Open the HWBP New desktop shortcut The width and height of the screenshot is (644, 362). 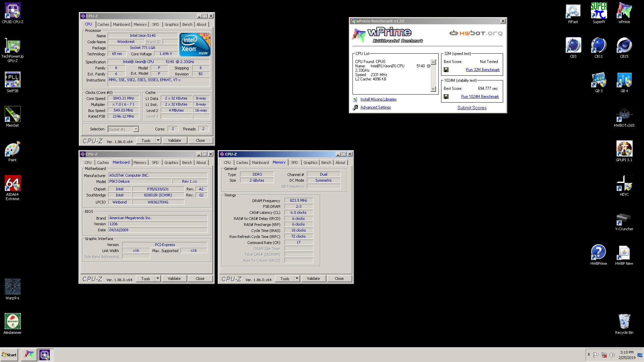pyautogui.click(x=624, y=255)
